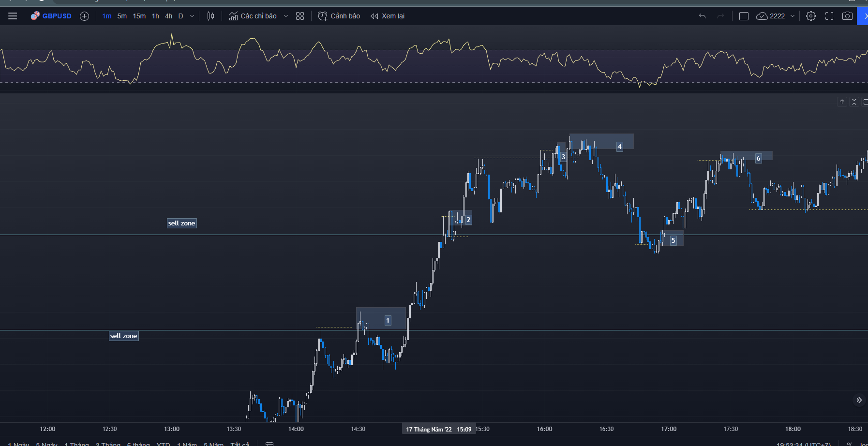Collapse the price pane
Viewport: 868px width, 446px height.
tap(854, 102)
